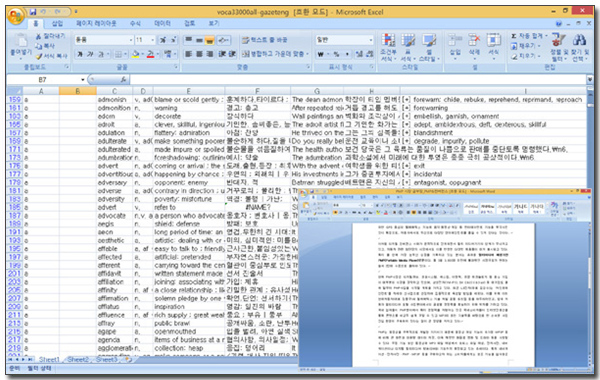Align cell text to middle
The height and width of the screenshot is (380, 600).
[x=199, y=40]
